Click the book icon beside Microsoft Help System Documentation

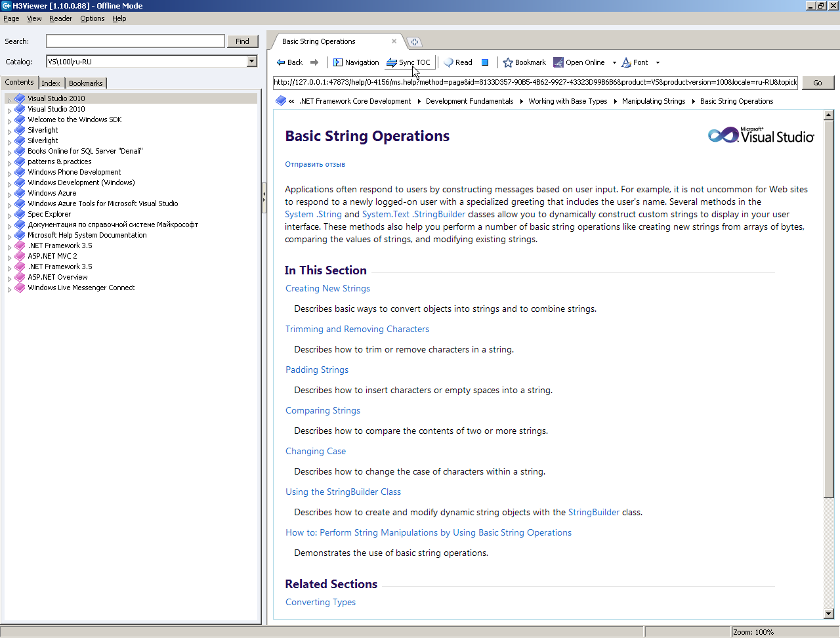point(20,235)
